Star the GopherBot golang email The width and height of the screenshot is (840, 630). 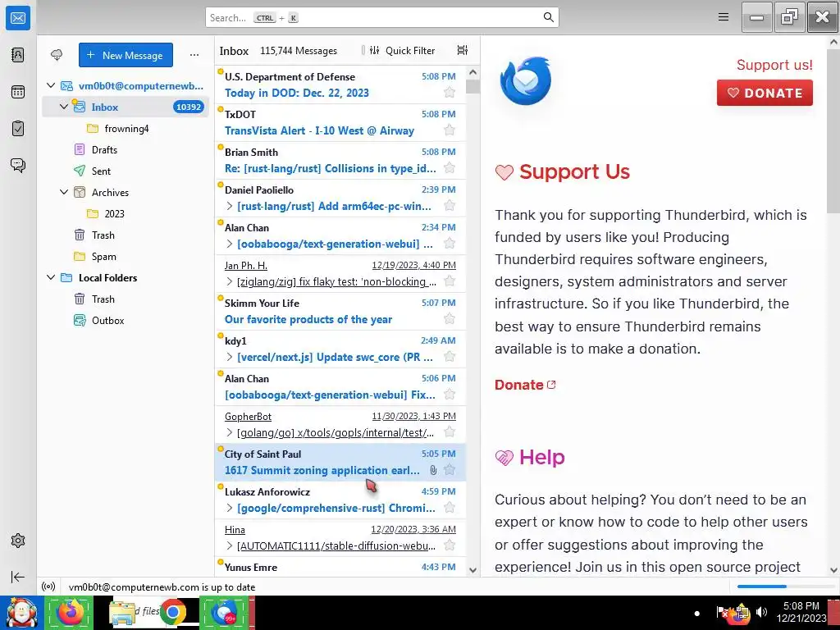point(450,432)
